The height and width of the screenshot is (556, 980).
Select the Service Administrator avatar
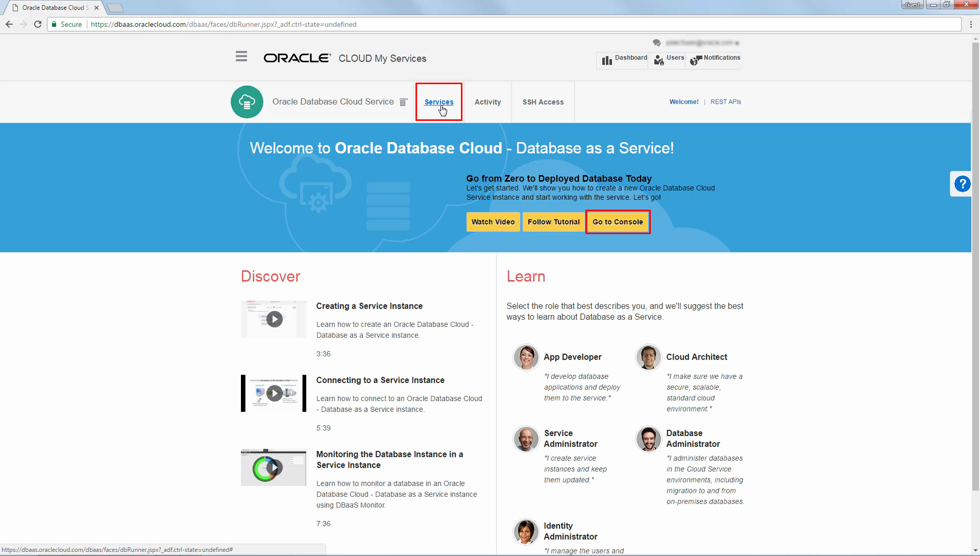click(x=526, y=439)
